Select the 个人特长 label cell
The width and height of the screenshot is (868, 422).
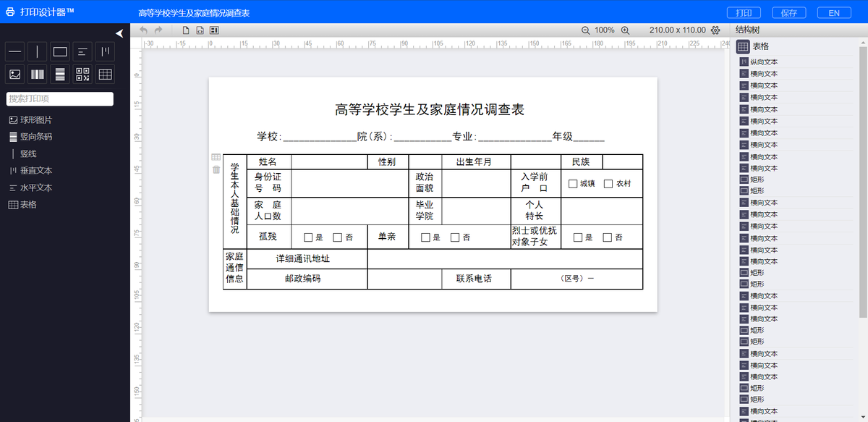click(535, 211)
